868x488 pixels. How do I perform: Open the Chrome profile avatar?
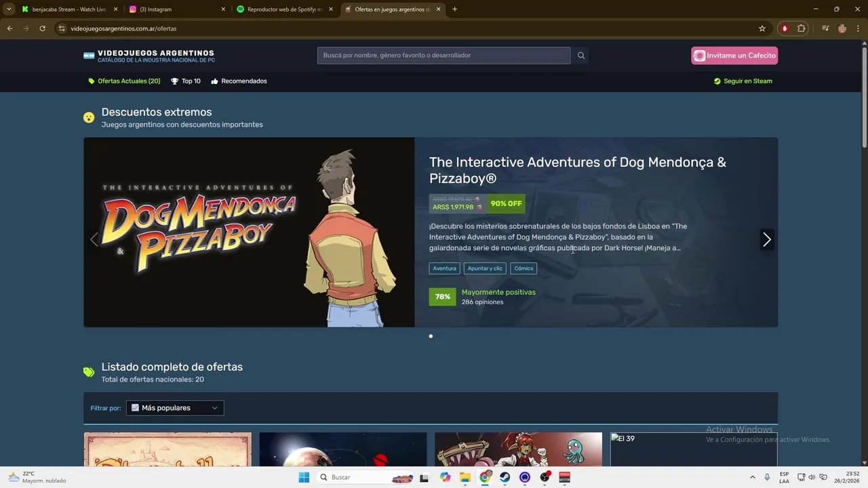(x=842, y=28)
